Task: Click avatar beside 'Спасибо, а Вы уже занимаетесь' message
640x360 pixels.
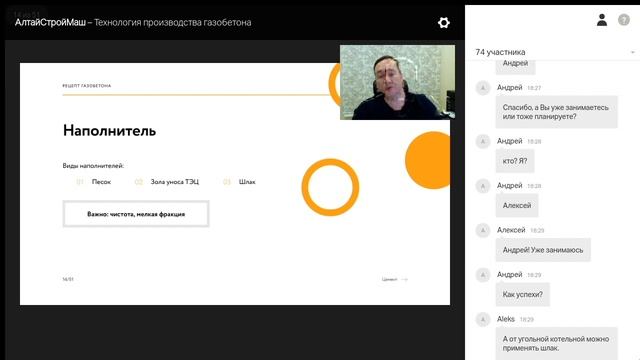Action: (x=483, y=88)
